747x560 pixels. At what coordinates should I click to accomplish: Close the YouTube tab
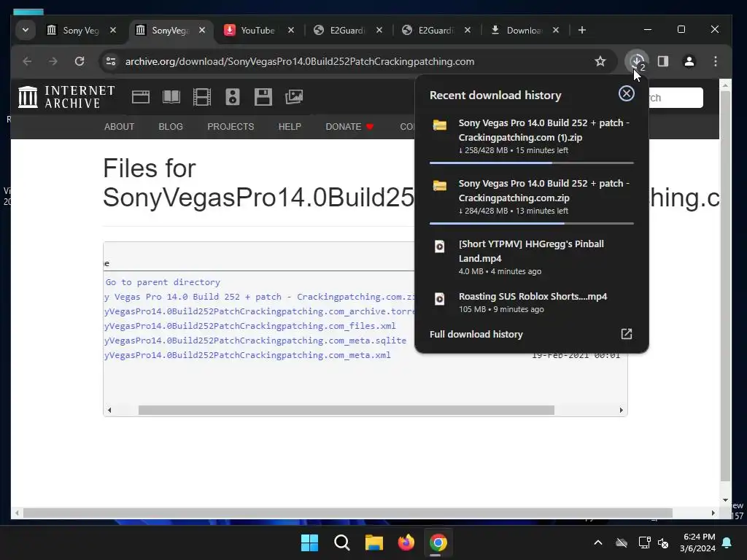pyautogui.click(x=291, y=30)
